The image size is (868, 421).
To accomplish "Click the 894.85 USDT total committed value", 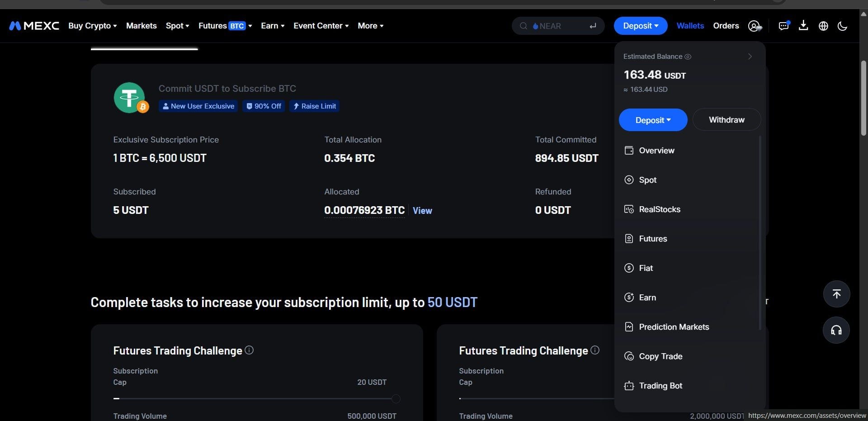I will 567,158.
